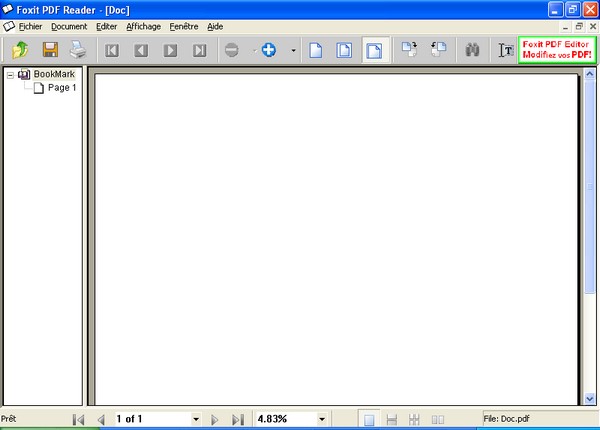The image size is (600, 430).
Task: Select Page 1 bookmark
Action: pos(62,88)
